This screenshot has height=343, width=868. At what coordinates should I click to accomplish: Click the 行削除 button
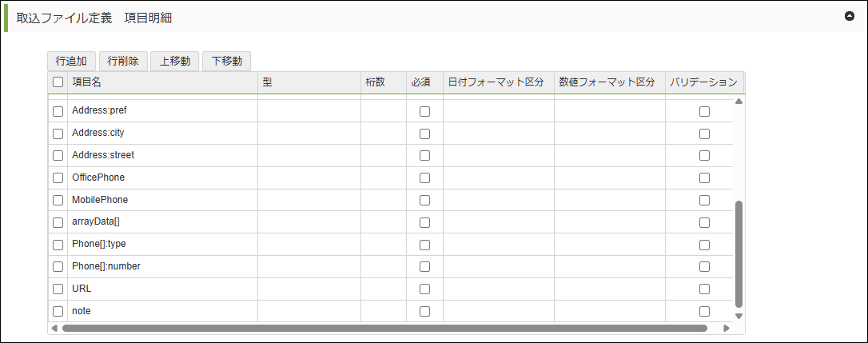[x=123, y=61]
